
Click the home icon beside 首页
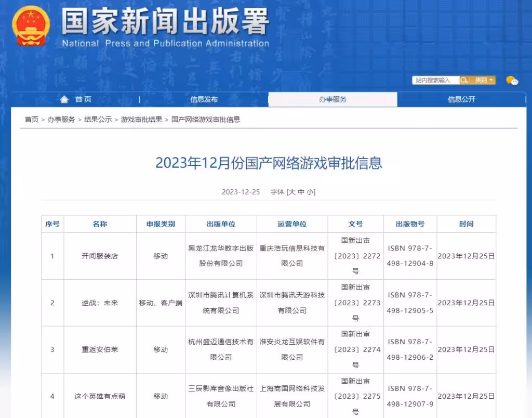[x=64, y=99]
